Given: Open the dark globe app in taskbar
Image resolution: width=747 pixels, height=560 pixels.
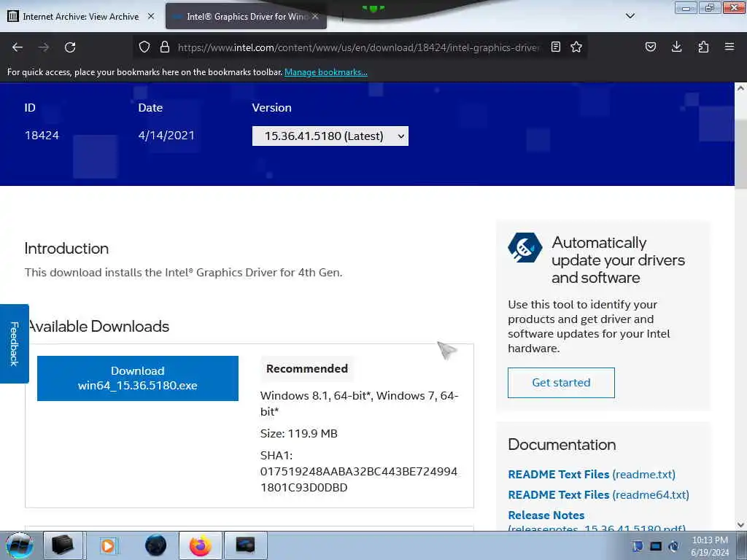Looking at the screenshot, I should click(x=156, y=545).
